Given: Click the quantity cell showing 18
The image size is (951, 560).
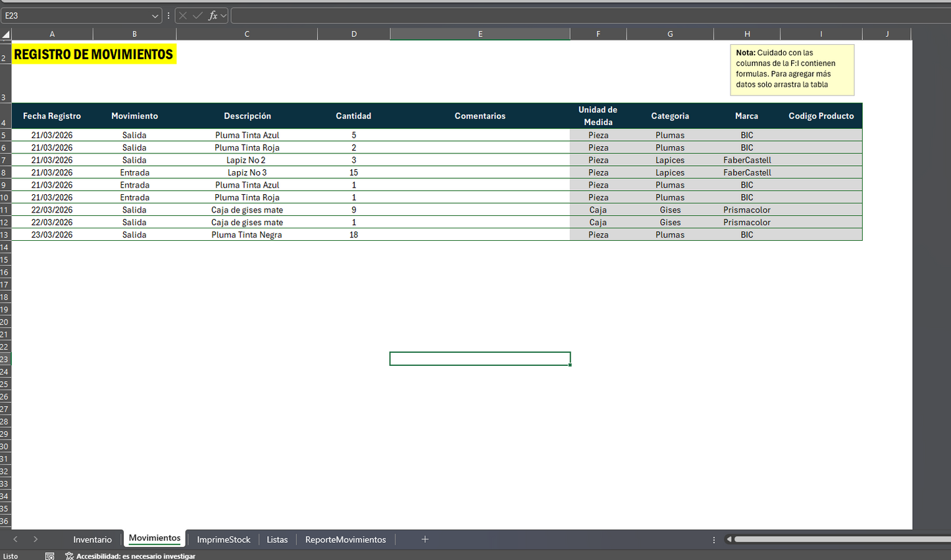Looking at the screenshot, I should point(354,235).
